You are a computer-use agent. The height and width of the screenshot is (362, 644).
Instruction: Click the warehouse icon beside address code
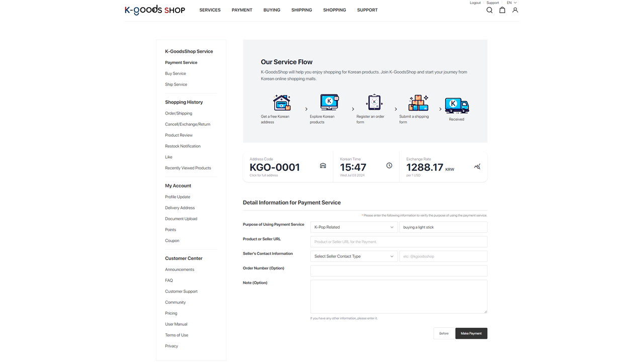(323, 166)
